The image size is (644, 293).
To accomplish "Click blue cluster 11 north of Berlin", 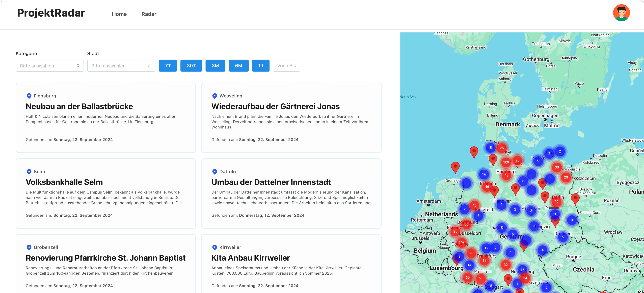I will coord(550,178).
